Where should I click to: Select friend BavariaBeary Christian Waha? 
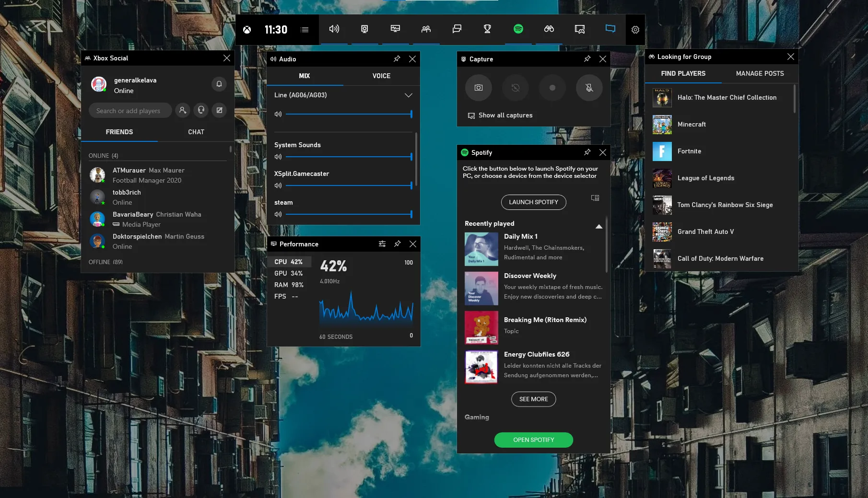click(x=158, y=219)
